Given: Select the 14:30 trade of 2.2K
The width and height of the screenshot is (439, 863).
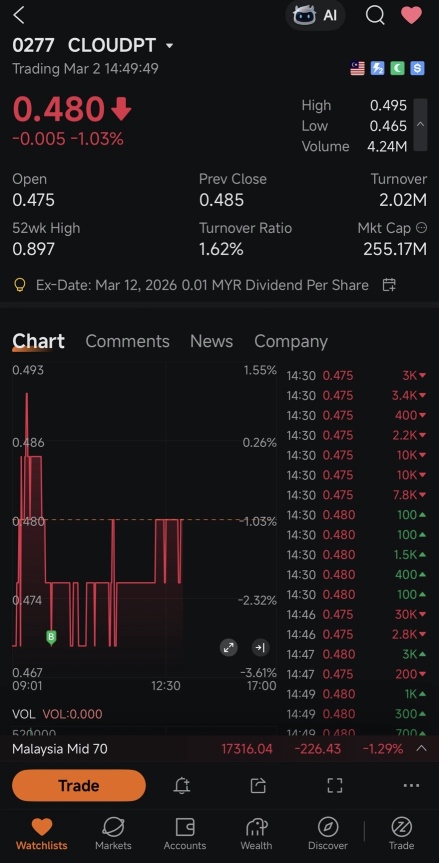Looking at the screenshot, I should click(356, 435).
